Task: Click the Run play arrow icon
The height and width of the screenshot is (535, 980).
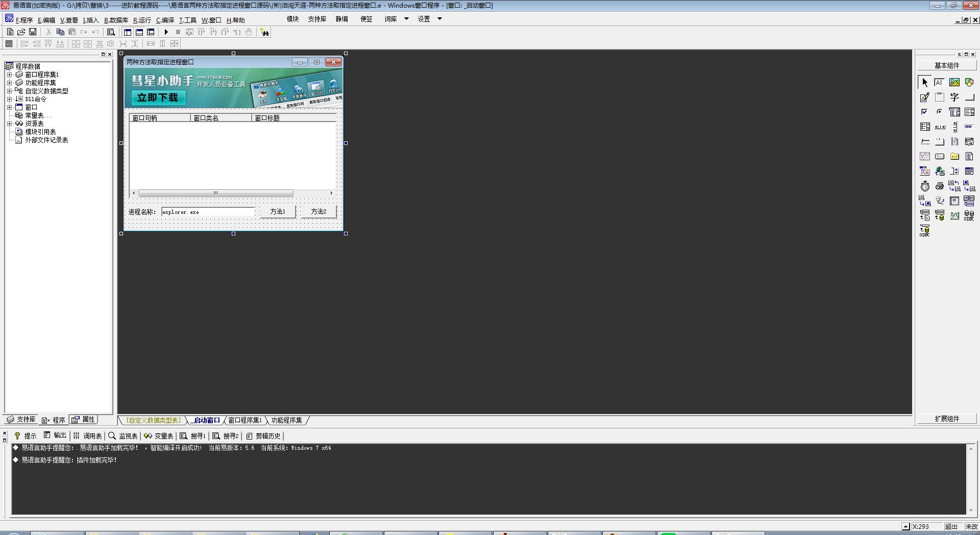Action: click(x=166, y=32)
